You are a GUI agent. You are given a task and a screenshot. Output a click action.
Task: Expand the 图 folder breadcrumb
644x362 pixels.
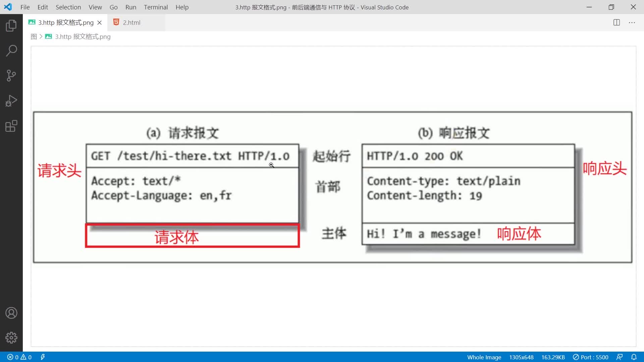point(34,37)
